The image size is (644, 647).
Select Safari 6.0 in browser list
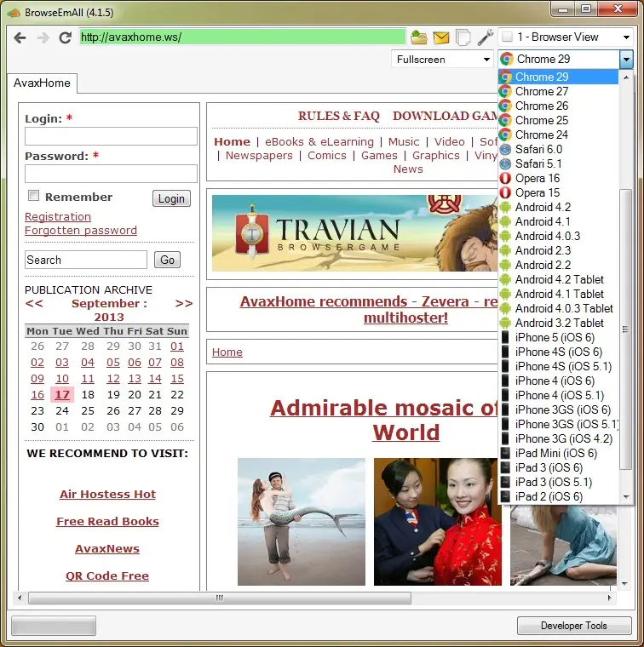558,149
